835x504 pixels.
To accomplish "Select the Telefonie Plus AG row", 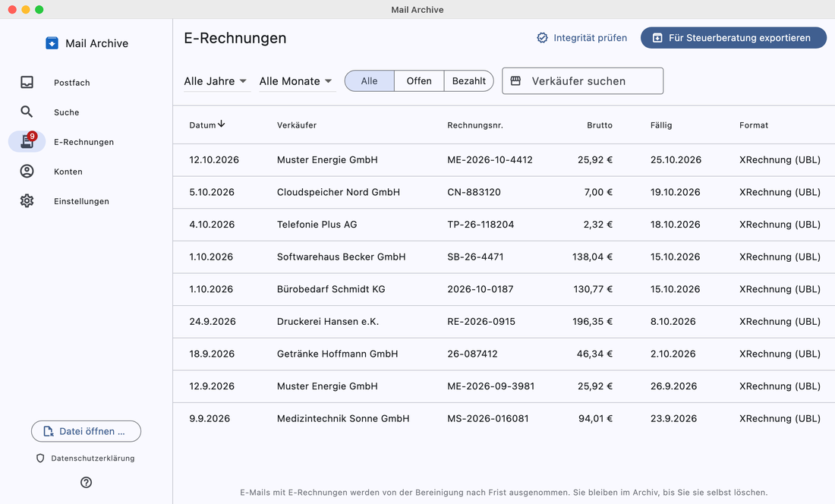I will [504, 225].
